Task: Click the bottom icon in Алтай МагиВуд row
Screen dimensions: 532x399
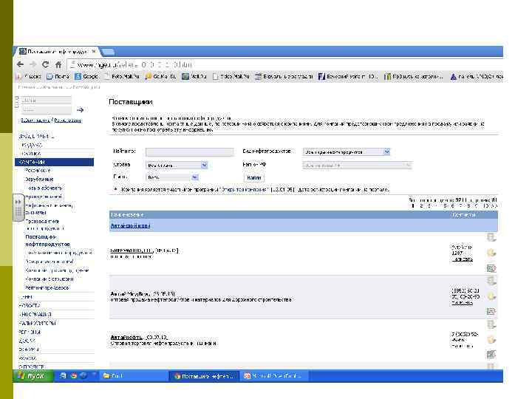Action: pos(491,311)
